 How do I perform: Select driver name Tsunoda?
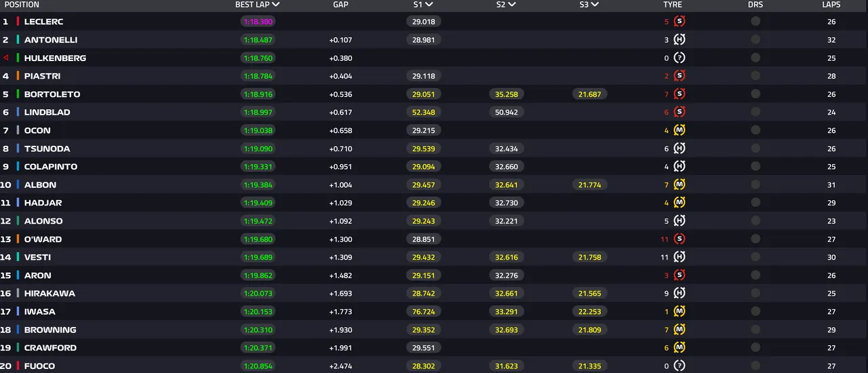[47, 149]
